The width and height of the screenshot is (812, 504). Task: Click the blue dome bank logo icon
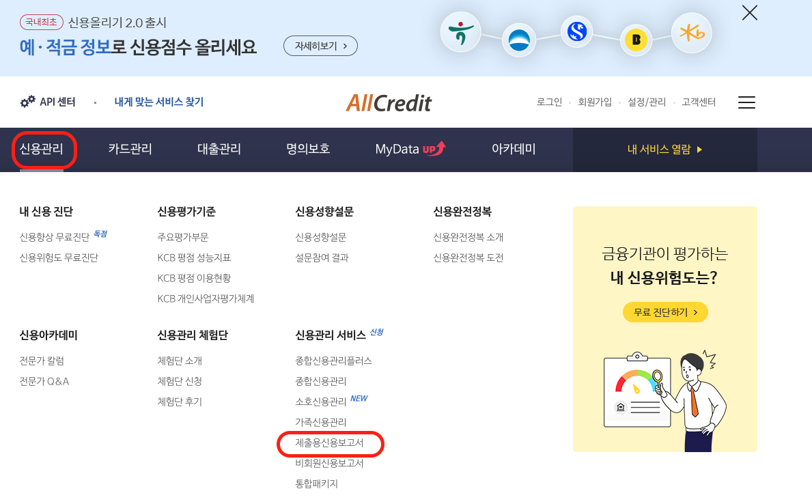click(x=520, y=41)
